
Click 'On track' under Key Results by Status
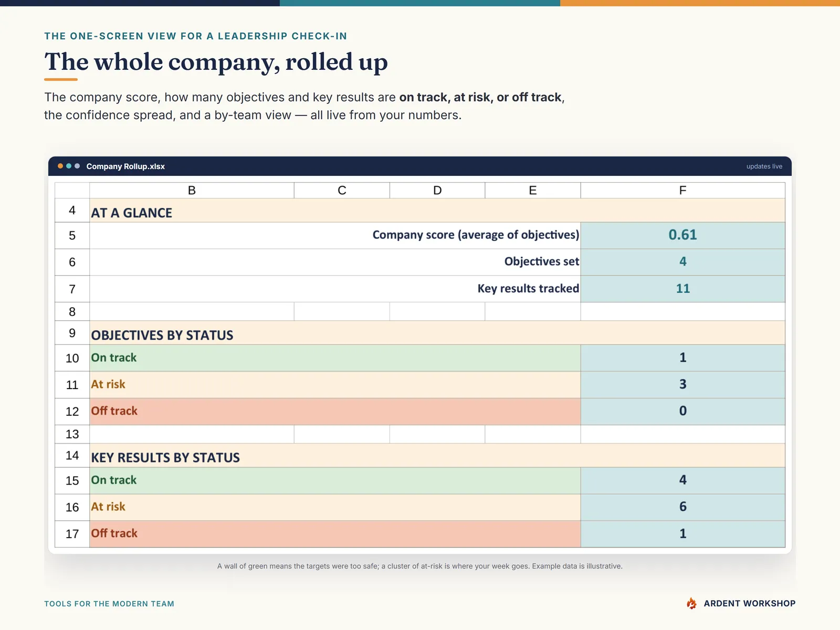coord(114,480)
